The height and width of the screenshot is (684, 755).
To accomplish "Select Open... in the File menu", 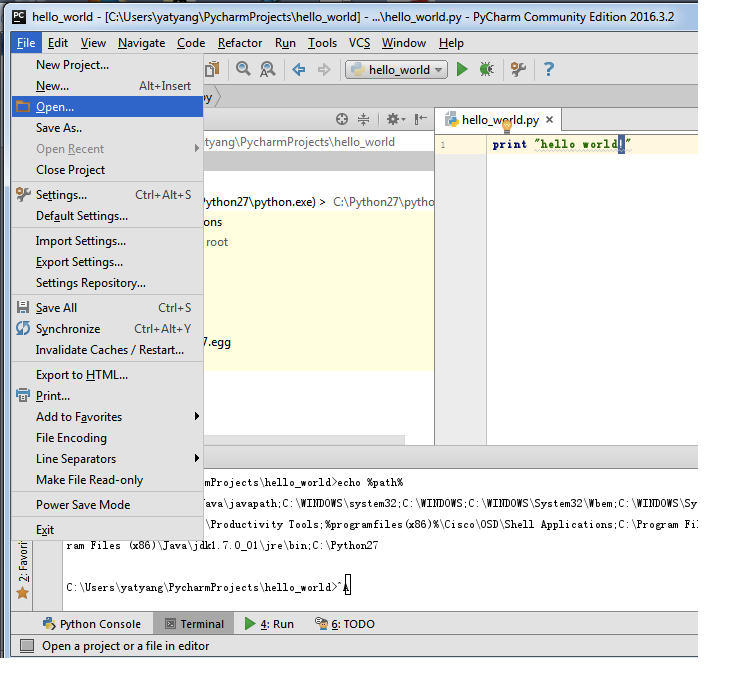I will pyautogui.click(x=107, y=106).
